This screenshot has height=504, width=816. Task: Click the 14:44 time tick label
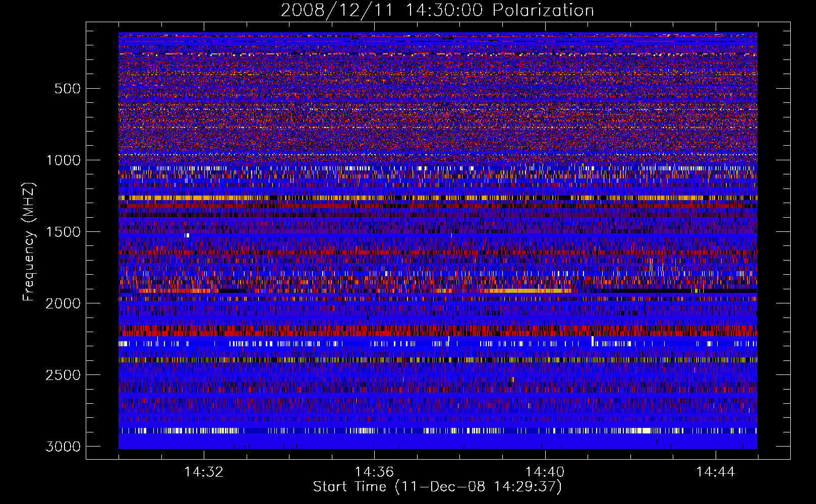coord(716,472)
